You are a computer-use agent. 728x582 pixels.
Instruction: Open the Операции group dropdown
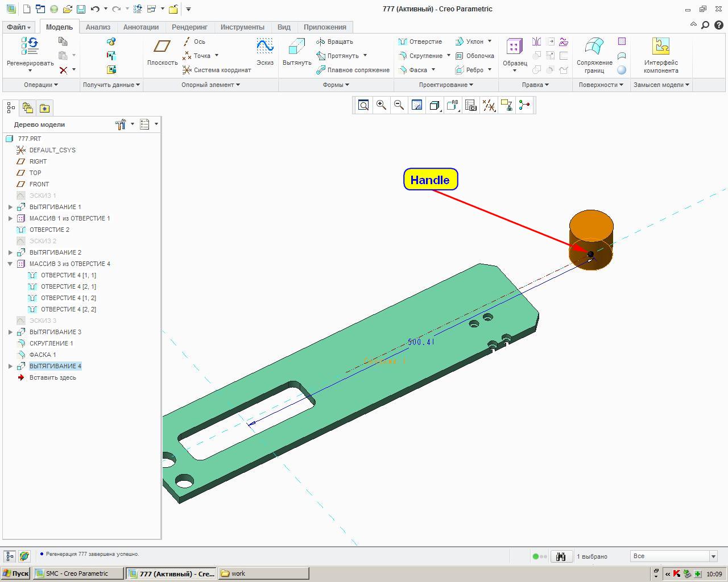point(41,85)
